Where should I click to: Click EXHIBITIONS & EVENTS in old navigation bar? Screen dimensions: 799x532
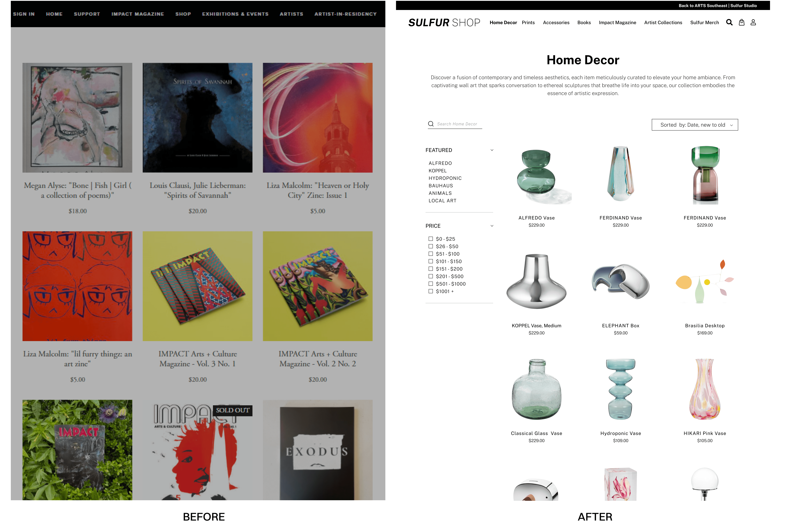click(235, 14)
